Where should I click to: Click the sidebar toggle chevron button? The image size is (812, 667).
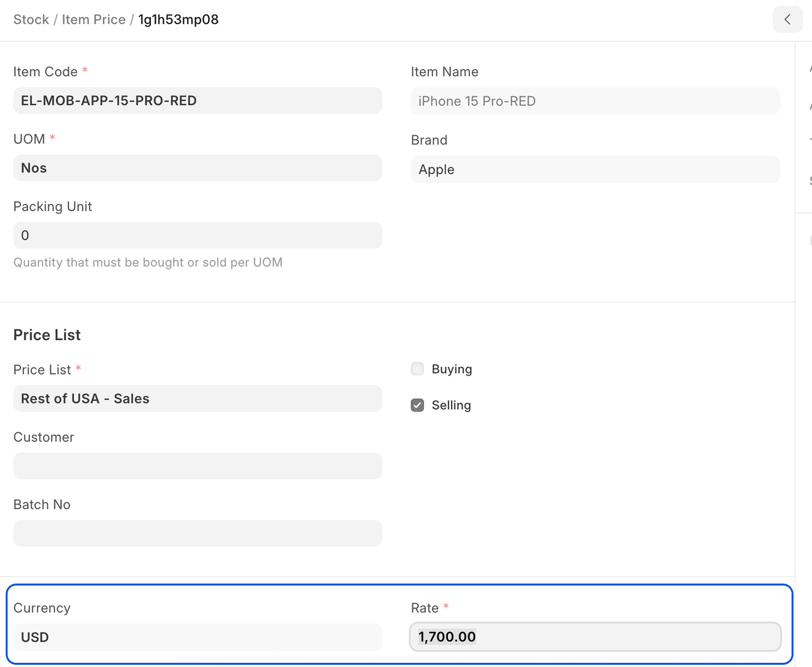(x=787, y=20)
